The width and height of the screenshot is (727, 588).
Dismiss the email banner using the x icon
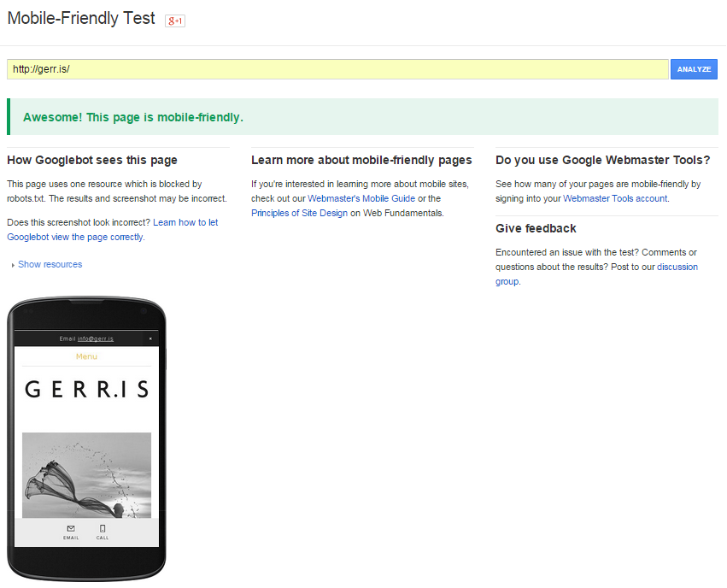150,338
